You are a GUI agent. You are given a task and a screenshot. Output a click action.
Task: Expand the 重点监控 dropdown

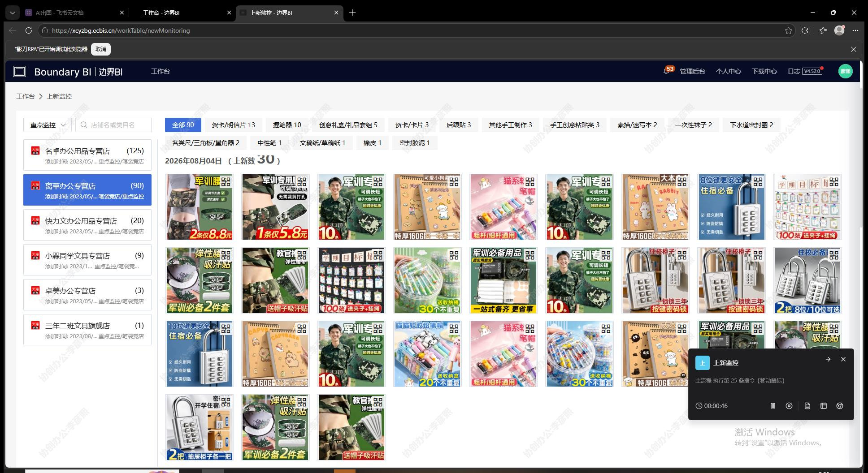(x=48, y=125)
